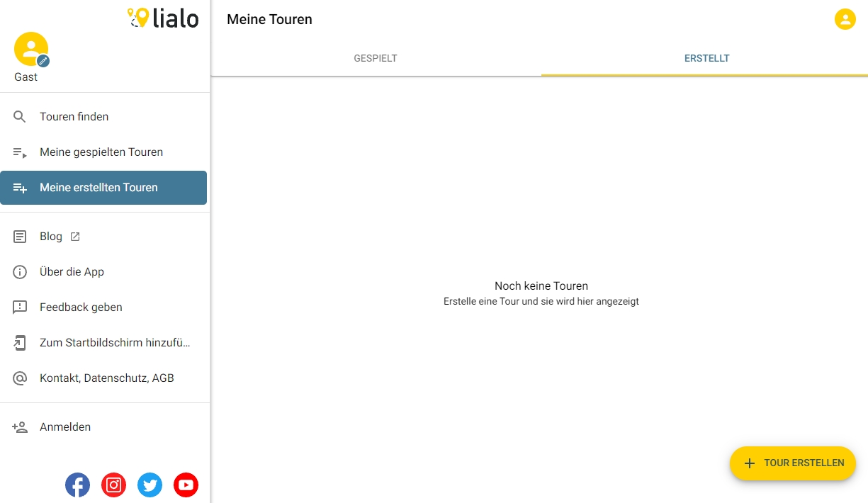Click Anmelden to sign in
This screenshot has height=503, width=868.
tap(65, 427)
